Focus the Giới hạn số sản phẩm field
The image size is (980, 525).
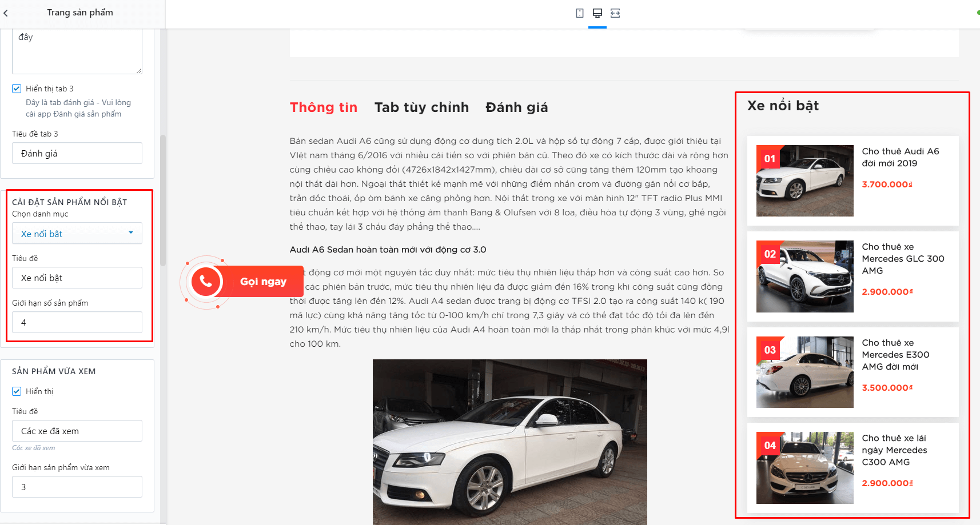coord(77,322)
